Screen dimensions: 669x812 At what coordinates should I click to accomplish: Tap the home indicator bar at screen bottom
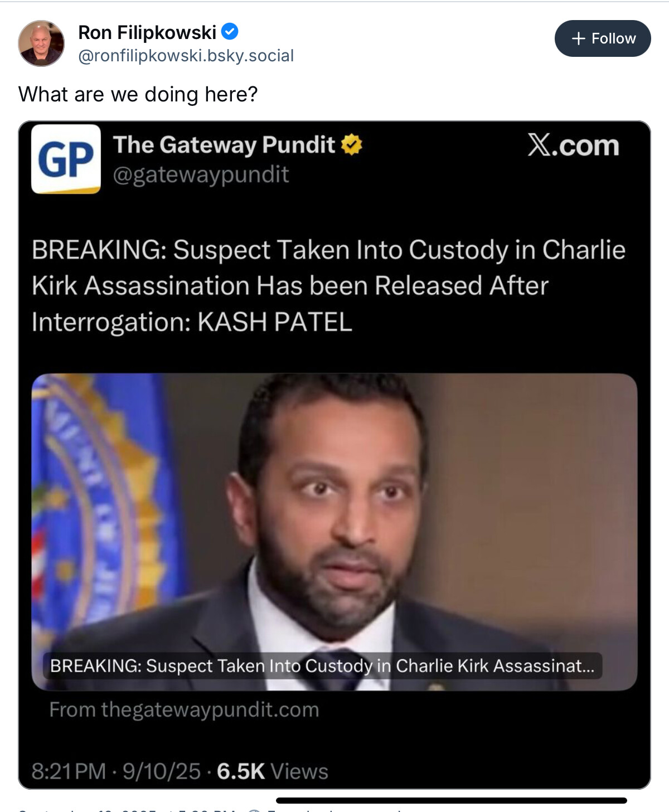tap(452, 800)
